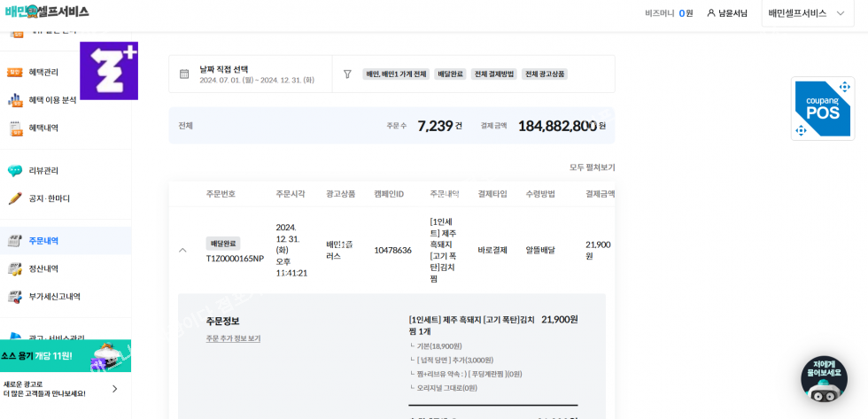Open 부가세신고내역 in the sidebar
The width and height of the screenshot is (868, 419).
(54, 297)
